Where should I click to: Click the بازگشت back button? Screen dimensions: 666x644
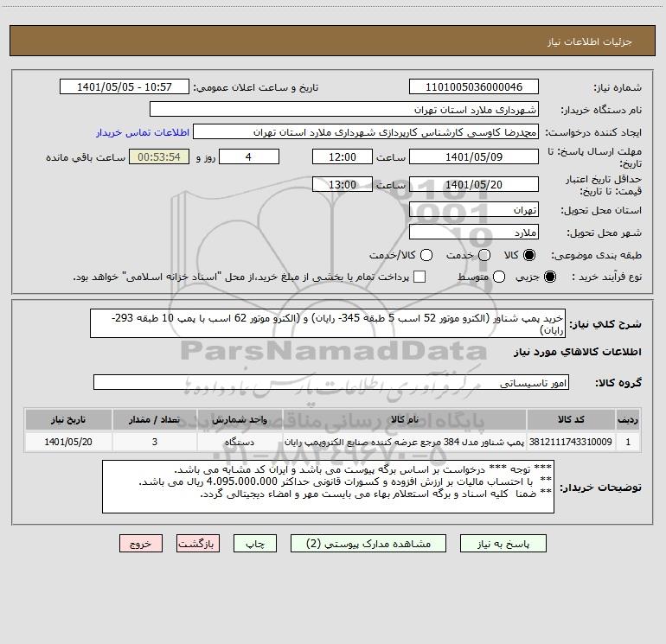(198, 544)
